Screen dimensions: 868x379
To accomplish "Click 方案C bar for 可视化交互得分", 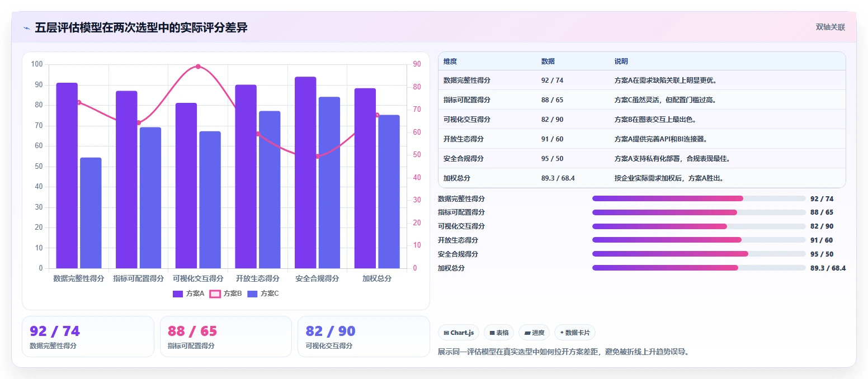I will tap(210, 200).
